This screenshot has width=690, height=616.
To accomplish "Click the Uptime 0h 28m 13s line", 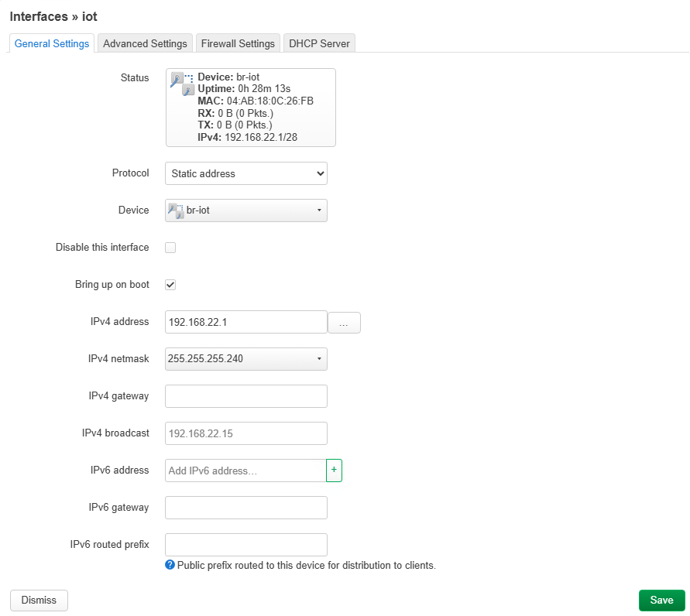I will click(244, 89).
